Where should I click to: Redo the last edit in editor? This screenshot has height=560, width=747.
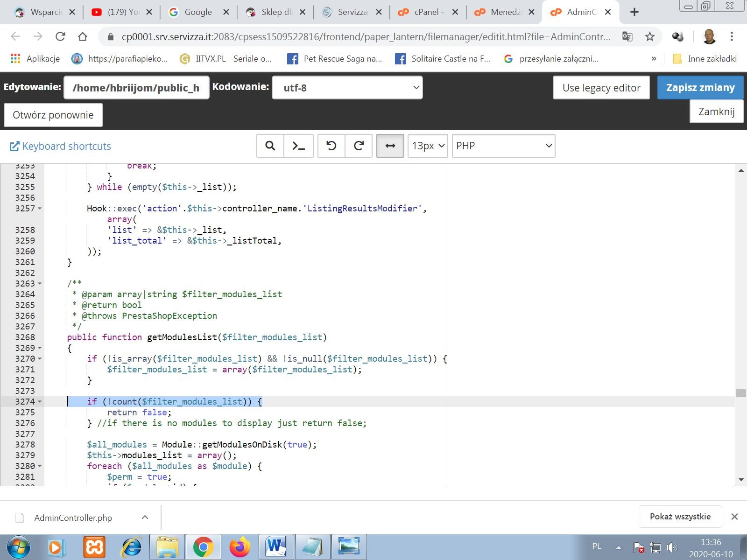tap(359, 146)
